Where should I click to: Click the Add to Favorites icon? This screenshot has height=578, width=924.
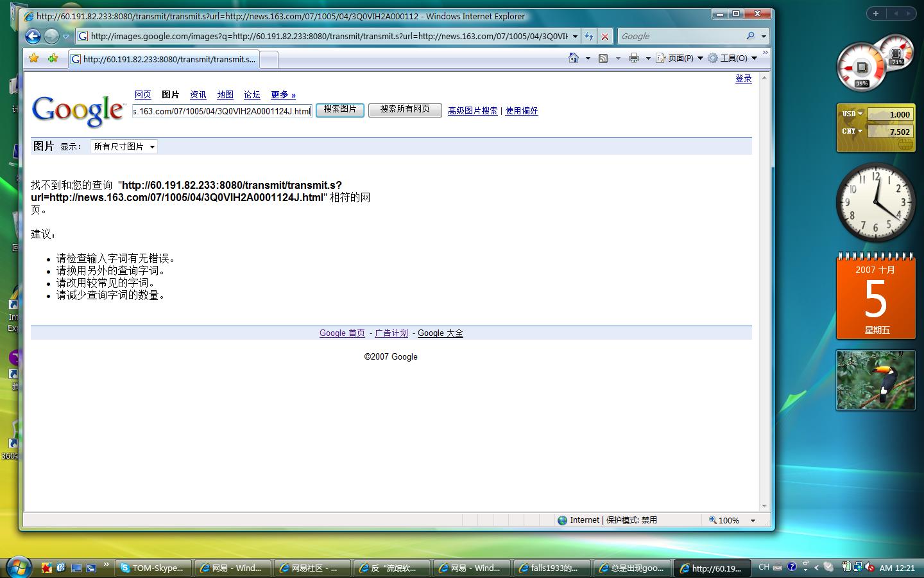click(53, 58)
